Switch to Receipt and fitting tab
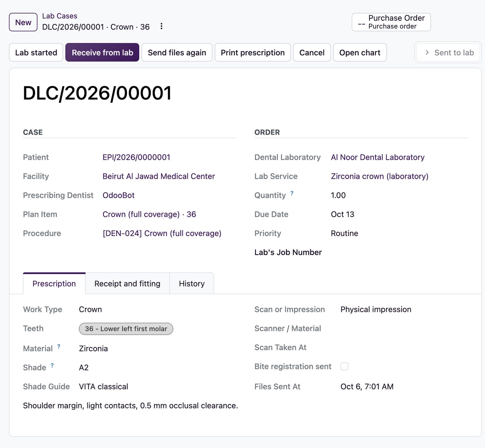The height and width of the screenshot is (448, 485). [x=127, y=283]
